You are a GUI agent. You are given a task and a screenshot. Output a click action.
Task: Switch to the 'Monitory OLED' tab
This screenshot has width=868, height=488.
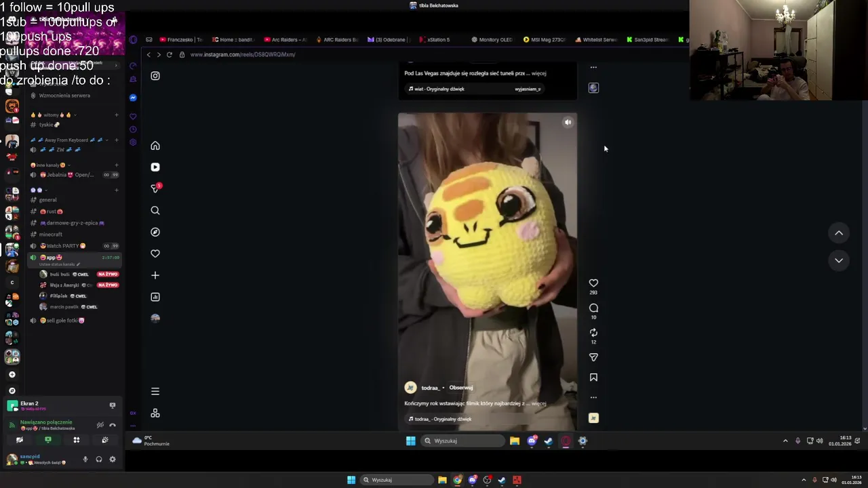click(x=492, y=39)
